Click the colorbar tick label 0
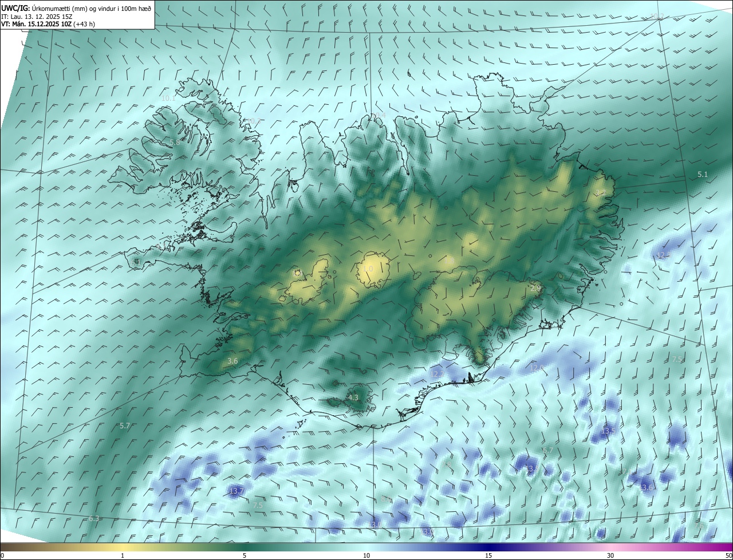 [2, 555]
